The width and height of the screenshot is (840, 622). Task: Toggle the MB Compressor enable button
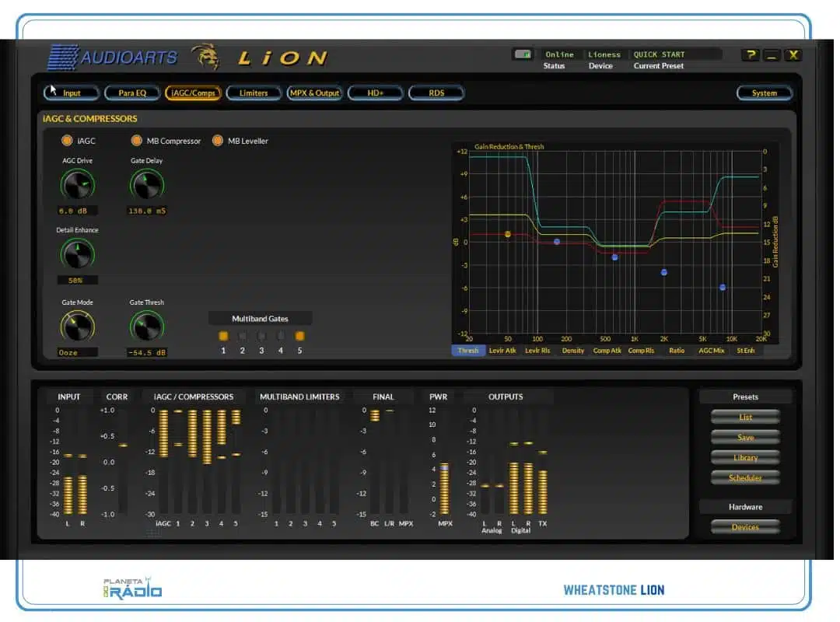coord(137,141)
